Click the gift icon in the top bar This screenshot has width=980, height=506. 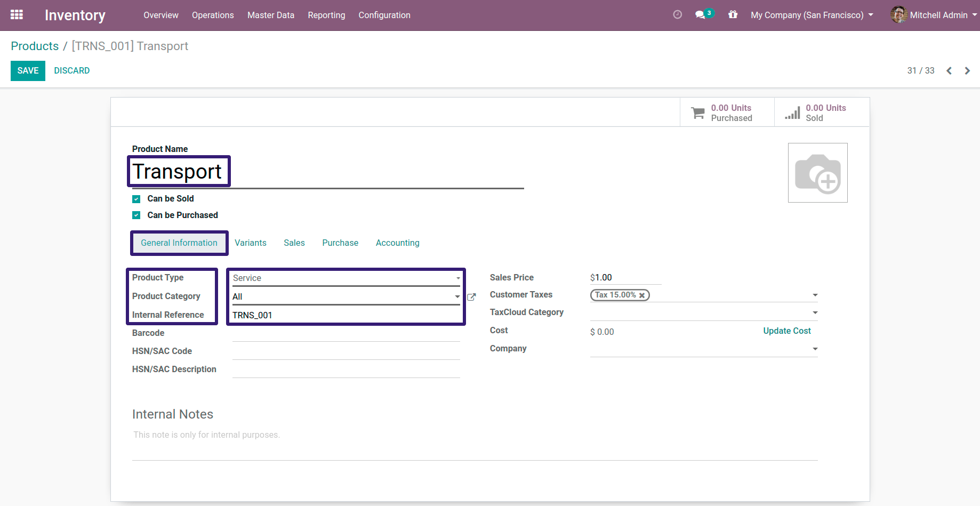pos(733,15)
